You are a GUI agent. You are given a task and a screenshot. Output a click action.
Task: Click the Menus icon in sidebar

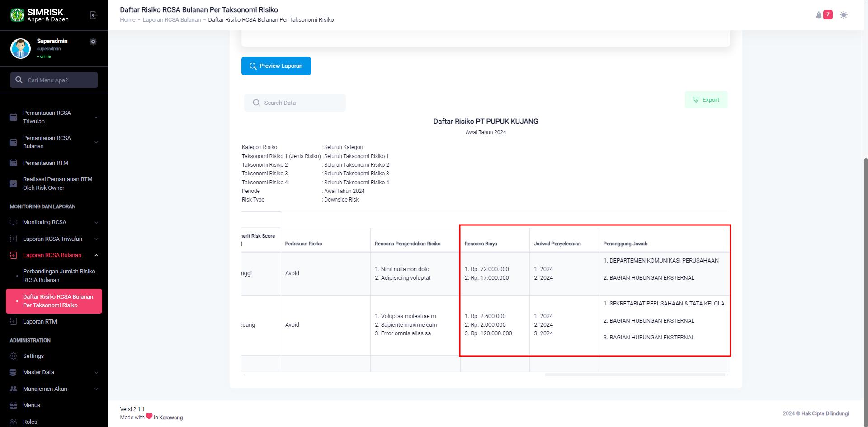(x=14, y=405)
